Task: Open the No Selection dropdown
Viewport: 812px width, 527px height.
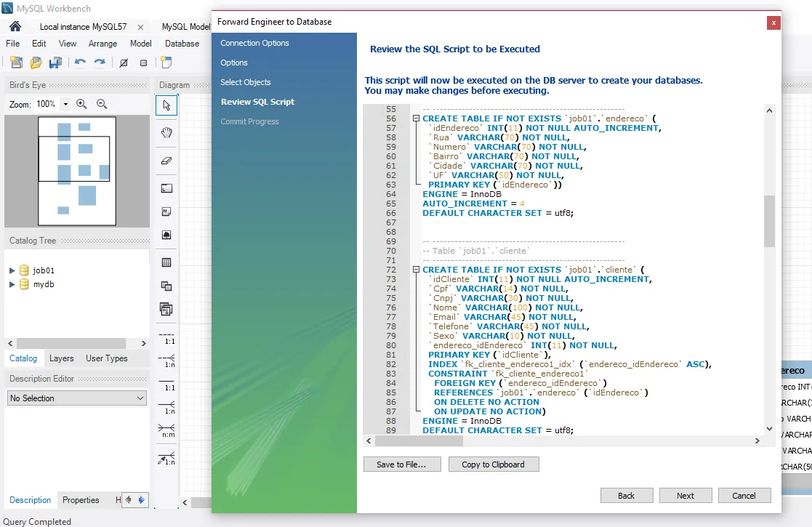Action: click(x=77, y=398)
